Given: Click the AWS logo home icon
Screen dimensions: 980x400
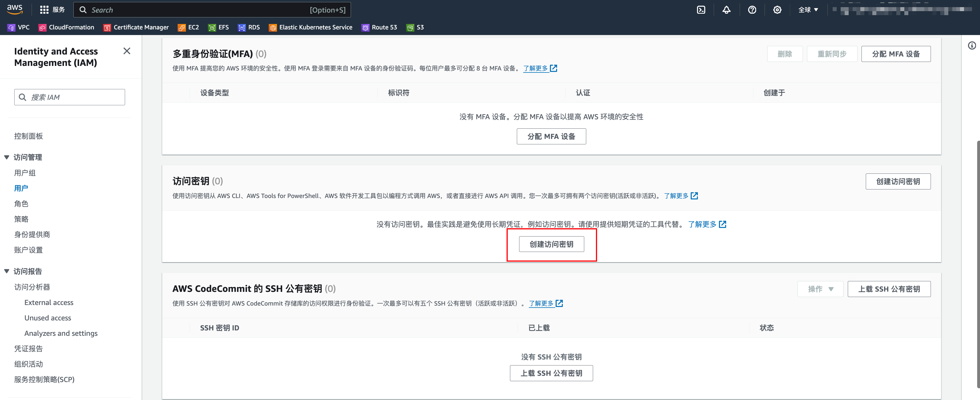Looking at the screenshot, I should (15, 9).
